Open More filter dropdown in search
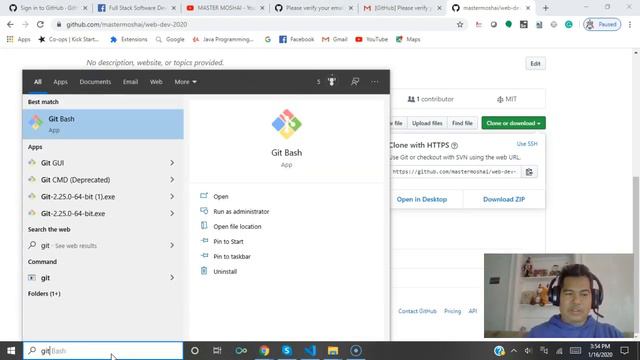This screenshot has height=360, width=640. pos(185,82)
